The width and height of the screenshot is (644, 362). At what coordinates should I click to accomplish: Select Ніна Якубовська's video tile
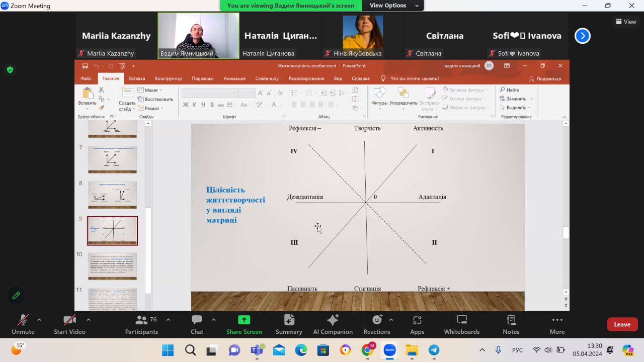363,36
